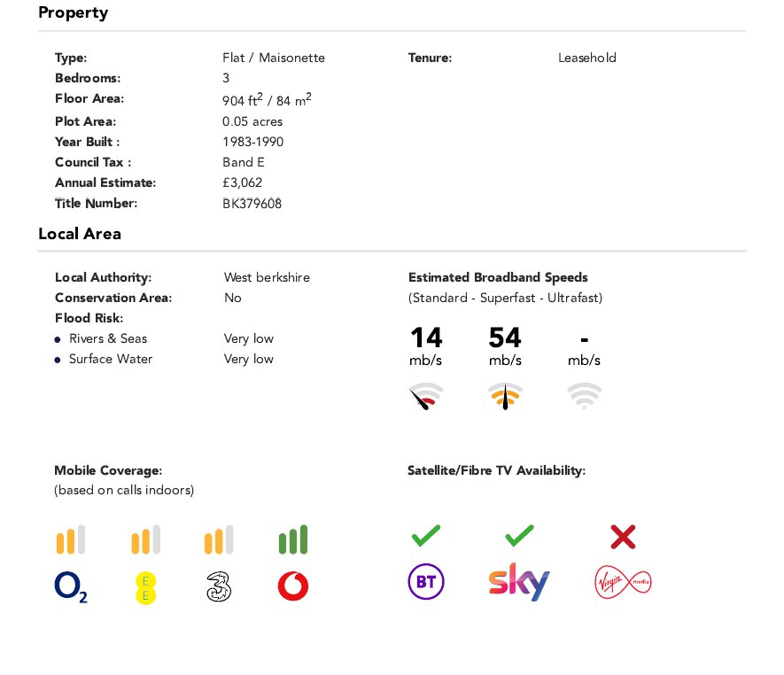The height and width of the screenshot is (675, 784).
Task: Click the Property section heading
Action: pos(73,12)
